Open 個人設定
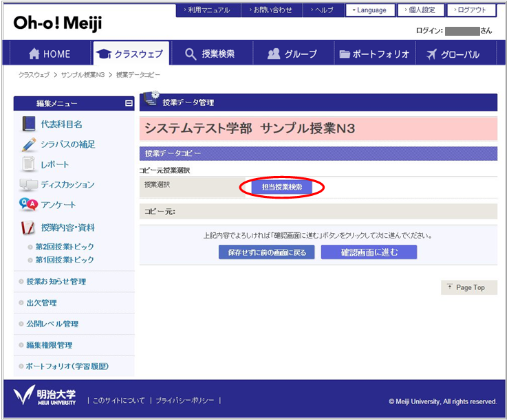509x420 pixels. 421,10
